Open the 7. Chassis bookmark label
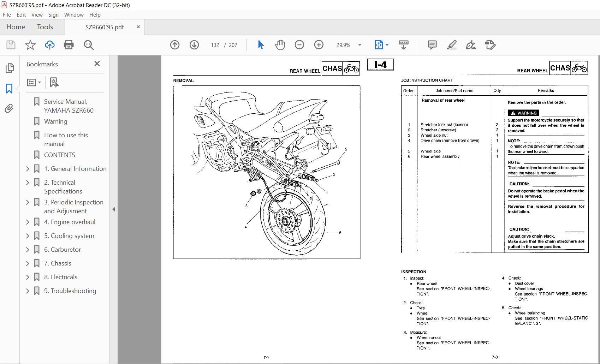This screenshot has height=364, width=600. click(58, 263)
